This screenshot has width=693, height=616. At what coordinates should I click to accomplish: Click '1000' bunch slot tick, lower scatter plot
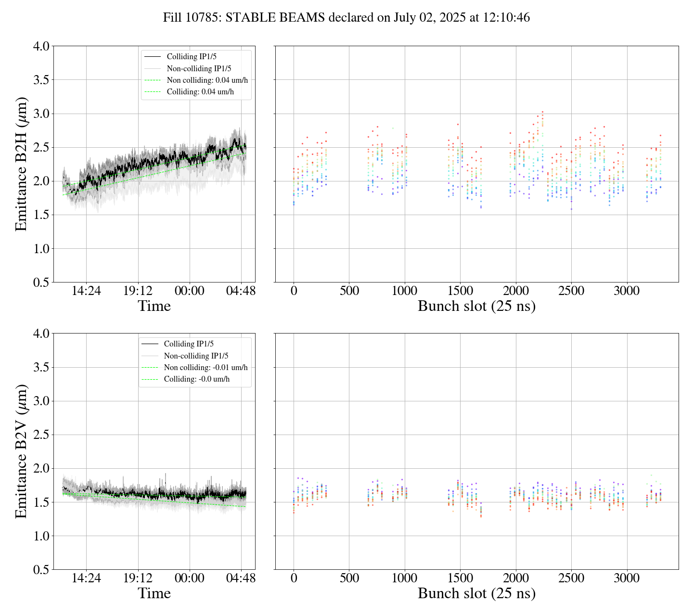pos(405,578)
